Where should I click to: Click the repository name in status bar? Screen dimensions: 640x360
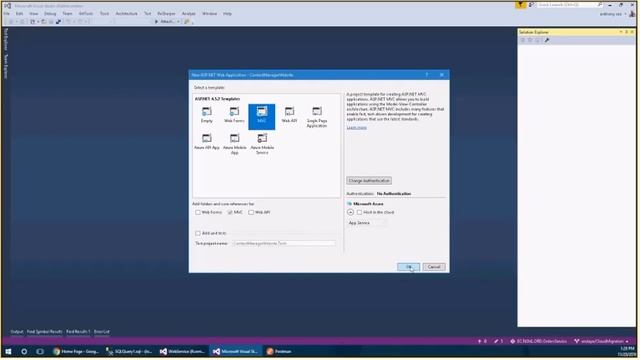(539, 341)
